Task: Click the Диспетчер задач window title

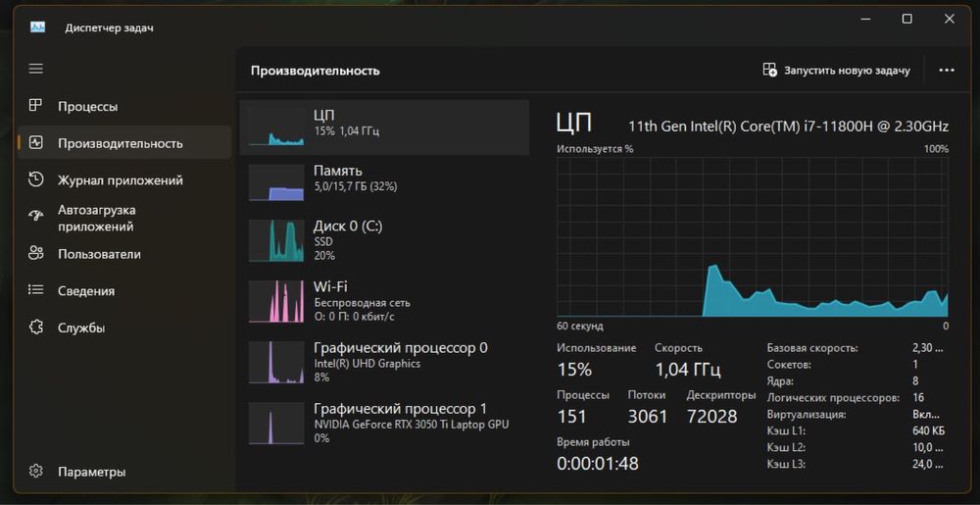Action: pos(110,28)
